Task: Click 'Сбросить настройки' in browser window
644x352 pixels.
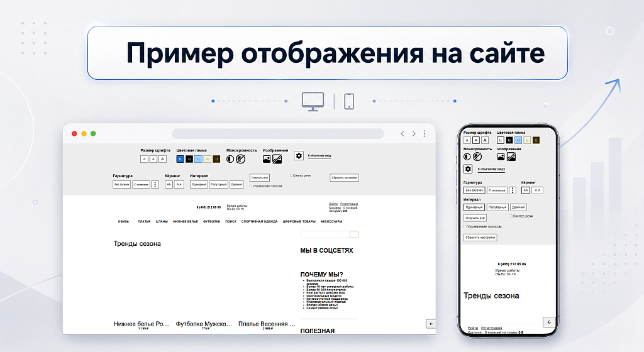Action: pyautogui.click(x=344, y=178)
